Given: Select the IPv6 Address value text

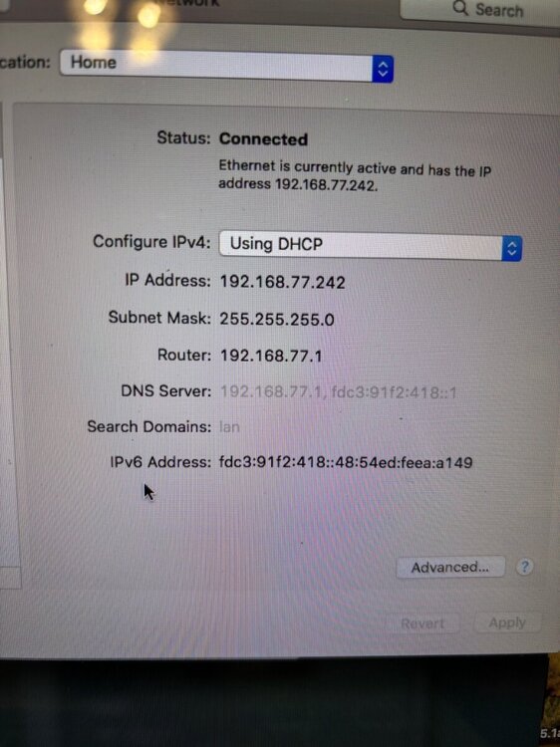Looking at the screenshot, I should 346,461.
